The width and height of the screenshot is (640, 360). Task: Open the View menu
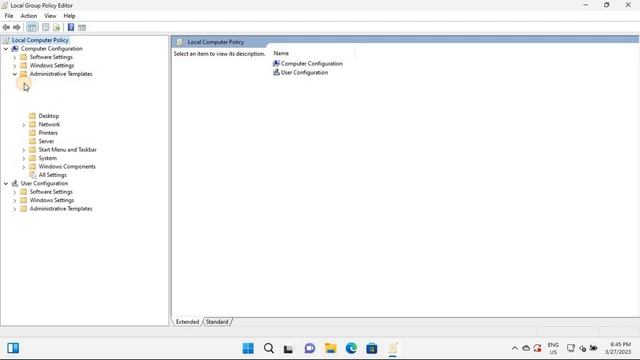[50, 16]
